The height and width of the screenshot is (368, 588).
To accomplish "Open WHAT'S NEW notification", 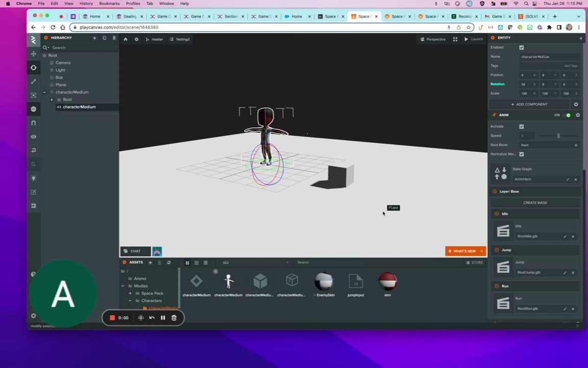I will (462, 251).
